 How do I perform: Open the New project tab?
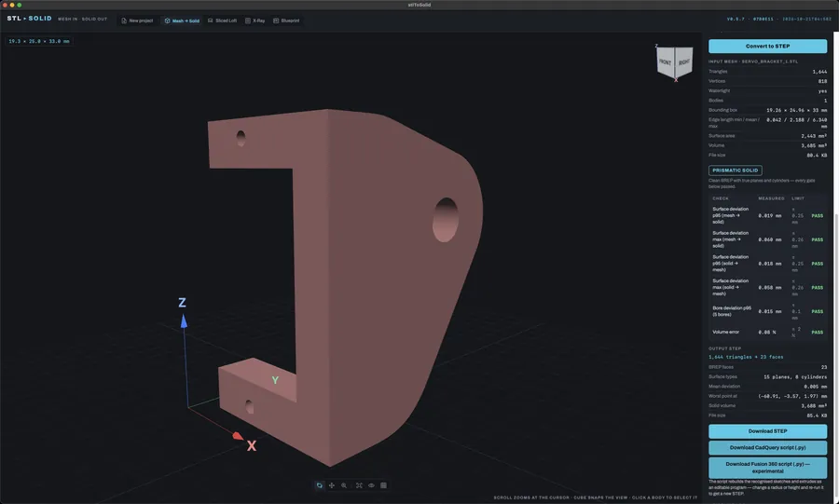coord(138,20)
